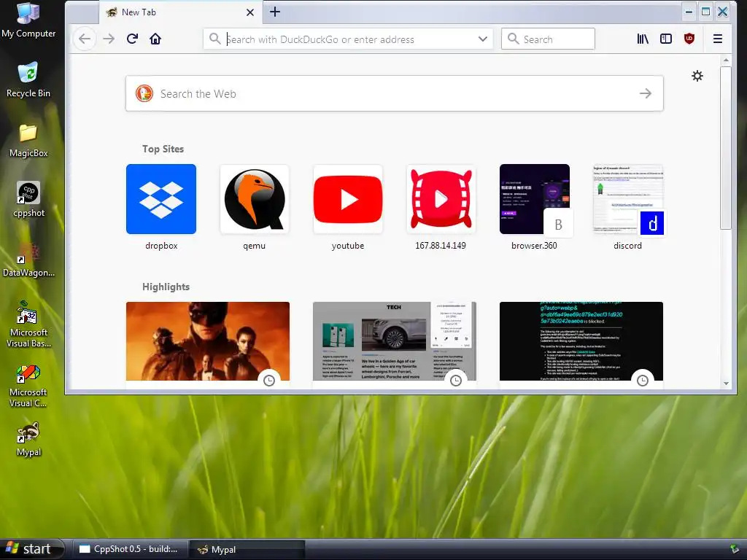Click the vertical scrollbar thumb
747x560 pixels.
(x=726, y=147)
